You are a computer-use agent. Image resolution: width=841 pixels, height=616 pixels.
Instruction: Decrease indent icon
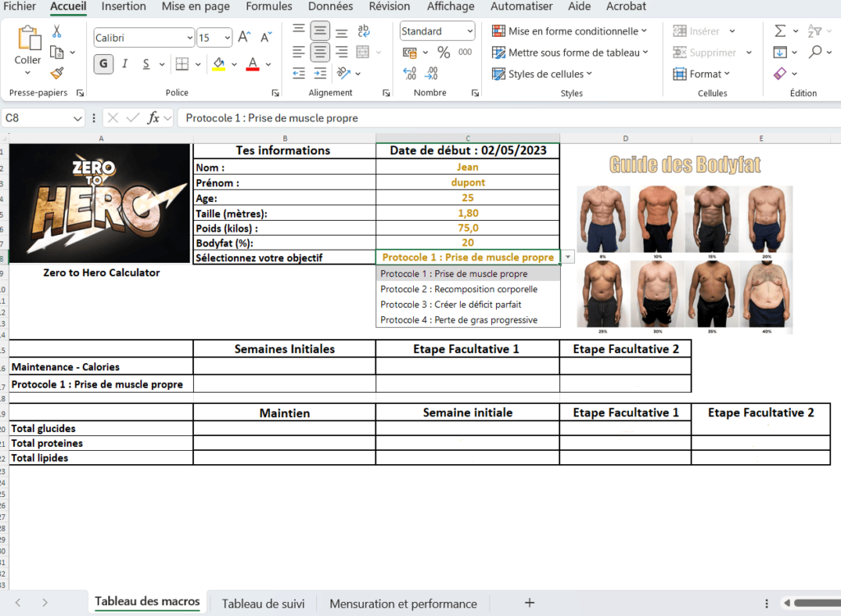[x=299, y=73]
